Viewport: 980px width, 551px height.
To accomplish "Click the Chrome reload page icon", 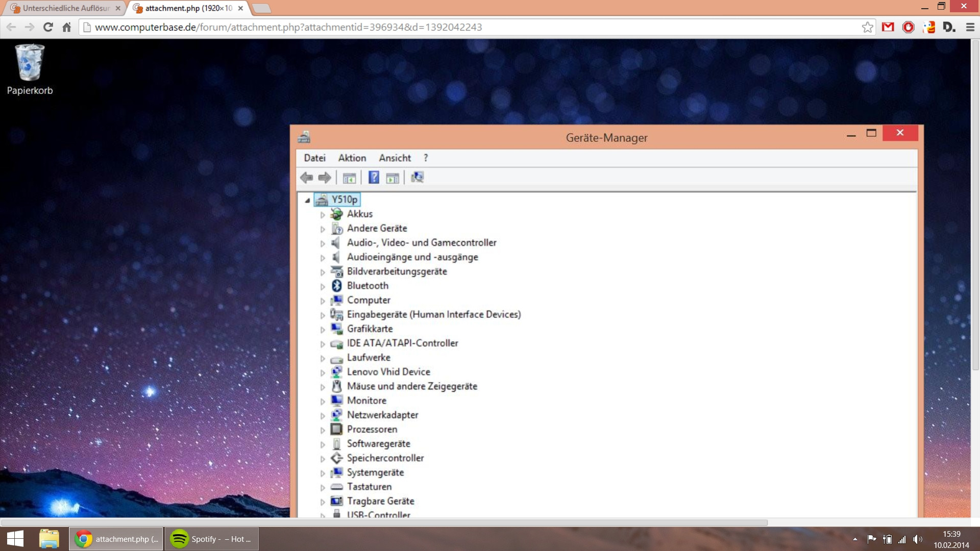I will [48, 27].
